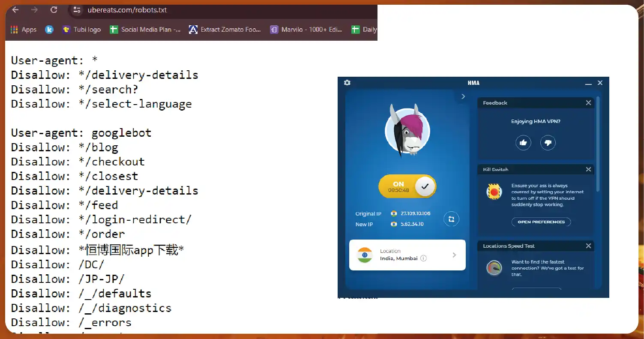Click the 'Disallow: /JP-JP/' line
Screen dimensions: 644x339
[68, 279]
